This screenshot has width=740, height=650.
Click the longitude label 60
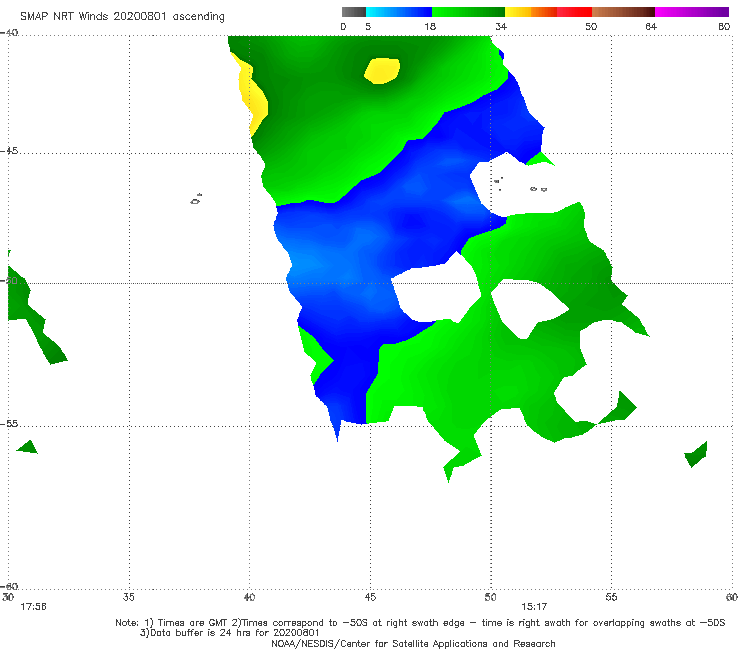[x=732, y=597]
